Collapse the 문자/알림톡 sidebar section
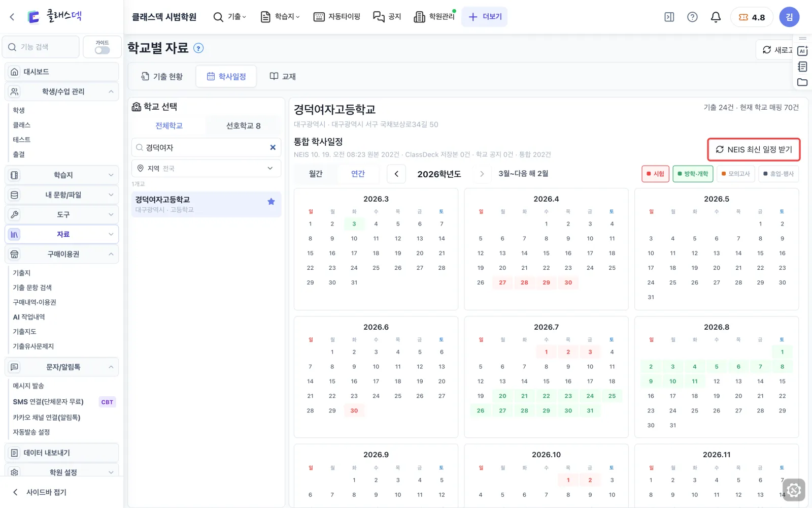812x508 pixels. (x=62, y=367)
